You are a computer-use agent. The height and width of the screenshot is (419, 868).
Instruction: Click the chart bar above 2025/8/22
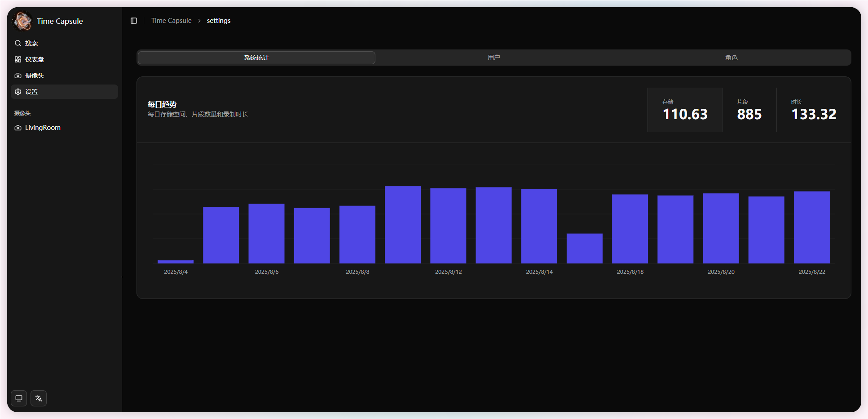click(811, 227)
